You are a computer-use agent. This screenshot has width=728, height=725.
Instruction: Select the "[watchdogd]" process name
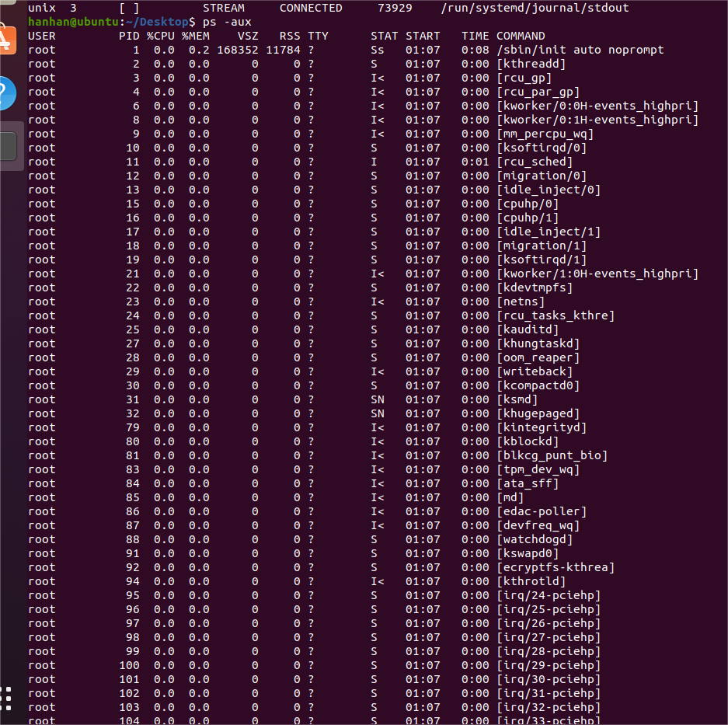click(x=535, y=539)
